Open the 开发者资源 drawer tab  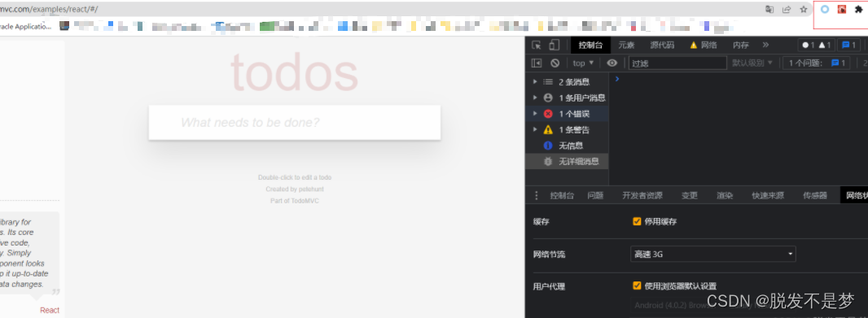pos(642,195)
